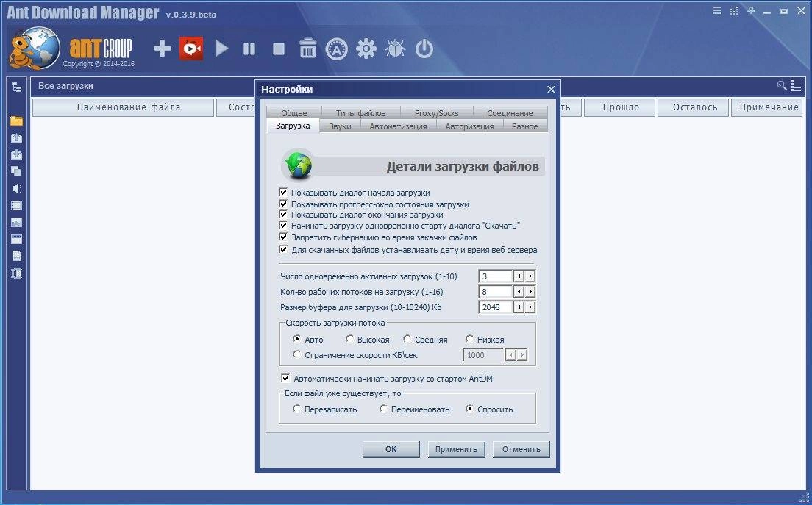Viewport: 812px width, 505px height.
Task: Open the 'Общее' settings tab
Action: point(294,112)
